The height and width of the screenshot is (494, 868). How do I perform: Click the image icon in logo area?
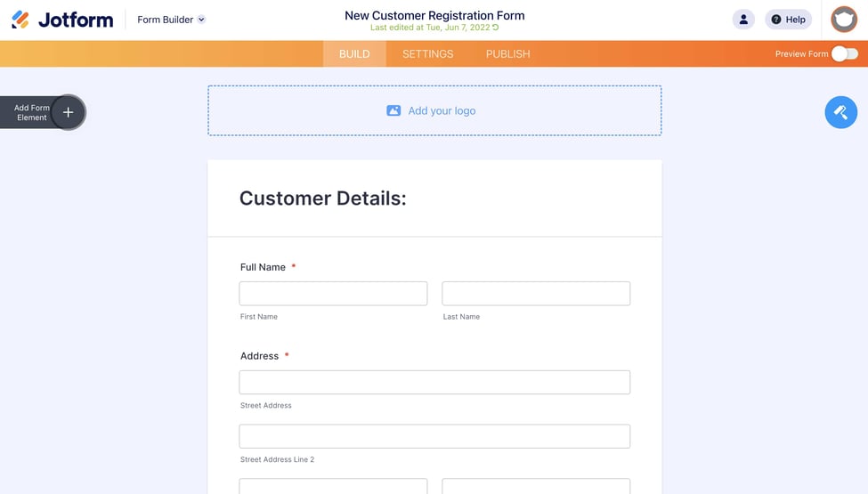393,110
